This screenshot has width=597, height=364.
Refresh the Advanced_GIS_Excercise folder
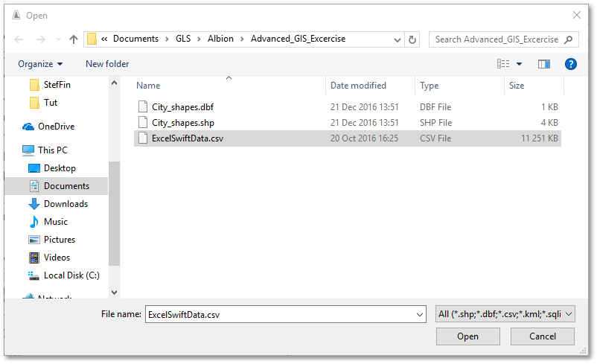tap(412, 39)
